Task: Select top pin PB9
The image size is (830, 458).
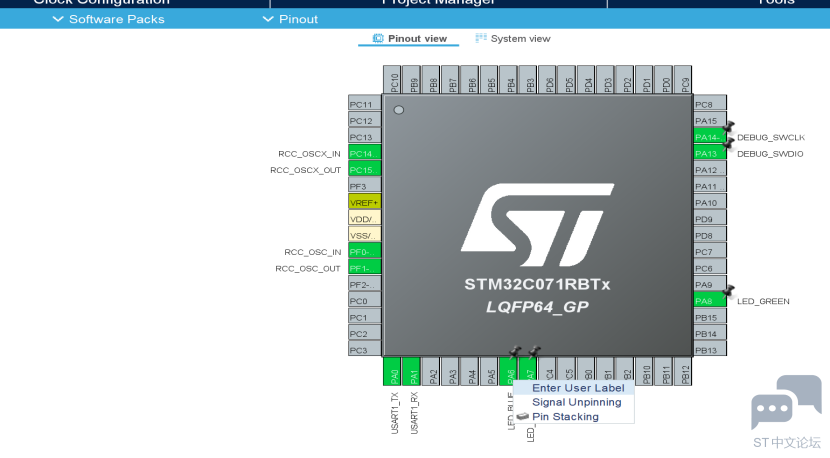Action: 412,80
